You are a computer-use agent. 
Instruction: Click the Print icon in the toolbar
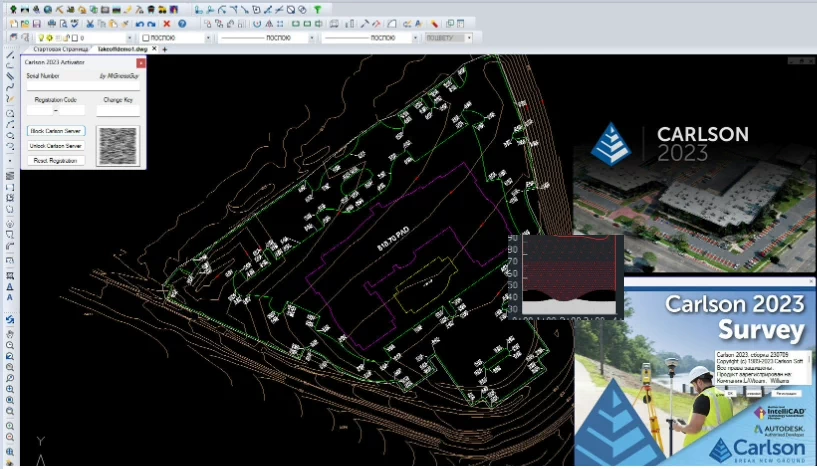[52, 23]
